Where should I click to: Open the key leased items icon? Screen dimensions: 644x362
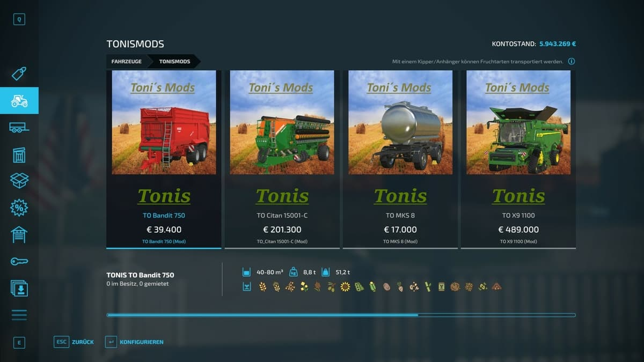coord(19,261)
